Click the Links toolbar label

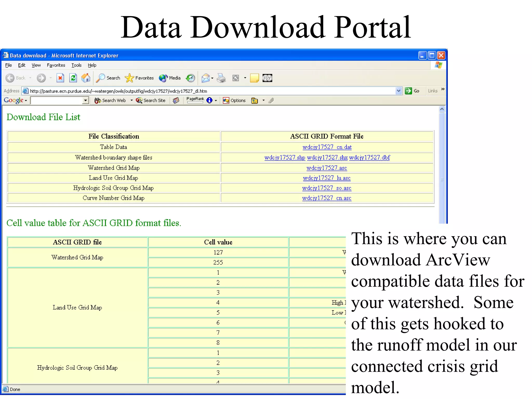[433, 91]
